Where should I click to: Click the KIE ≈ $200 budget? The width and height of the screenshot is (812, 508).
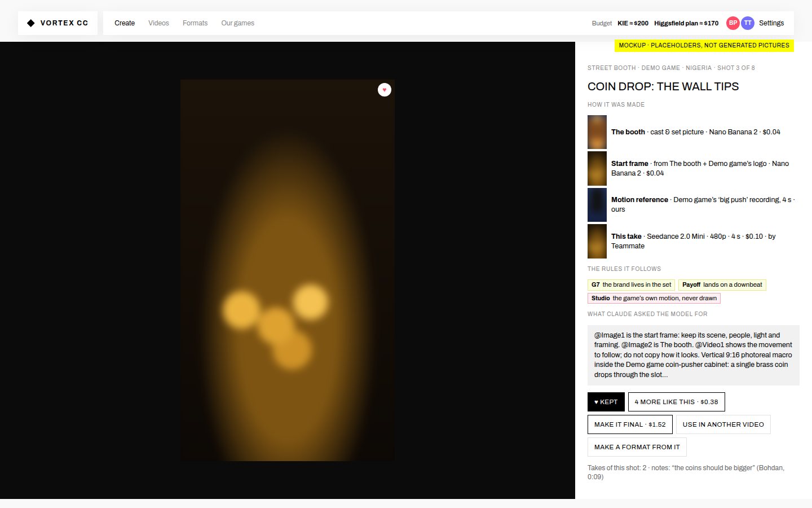(633, 23)
